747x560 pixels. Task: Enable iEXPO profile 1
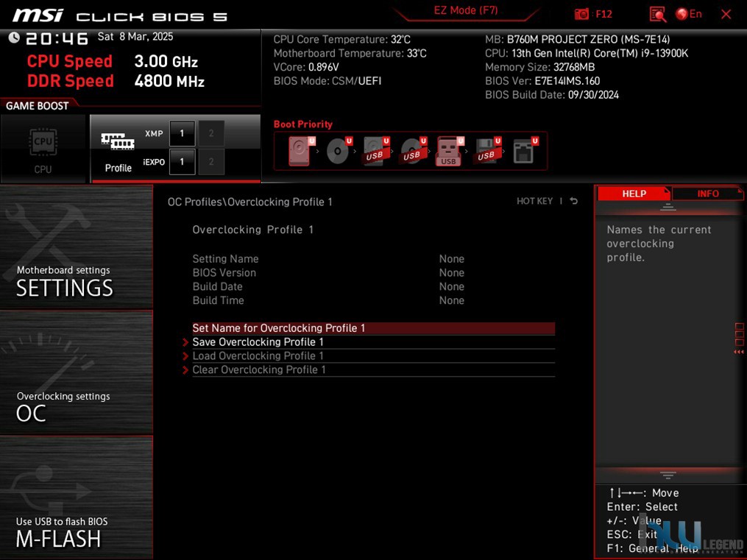[182, 162]
